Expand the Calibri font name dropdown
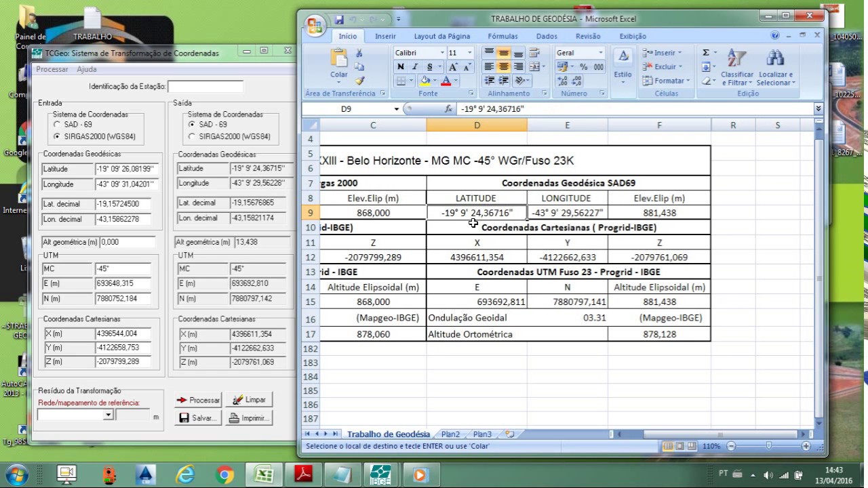Screen dimensions: 868x488 pos(442,53)
